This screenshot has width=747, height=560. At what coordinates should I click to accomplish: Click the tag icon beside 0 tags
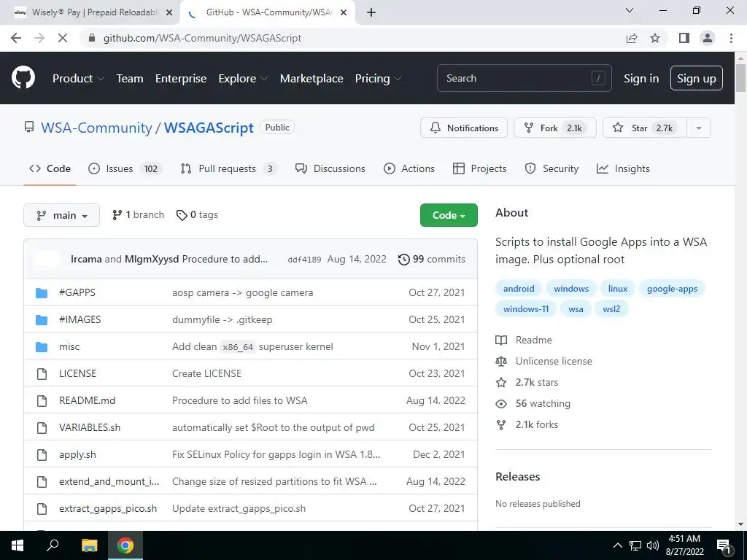point(182,215)
